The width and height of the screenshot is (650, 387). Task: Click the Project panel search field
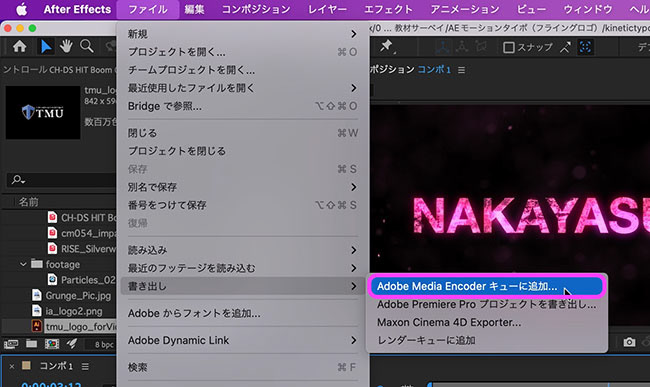62,180
